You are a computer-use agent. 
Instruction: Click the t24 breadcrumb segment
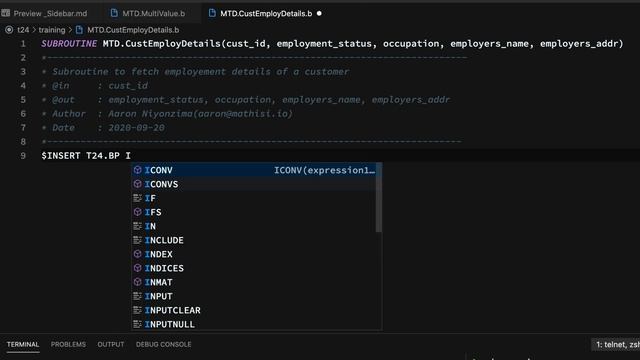(23, 30)
